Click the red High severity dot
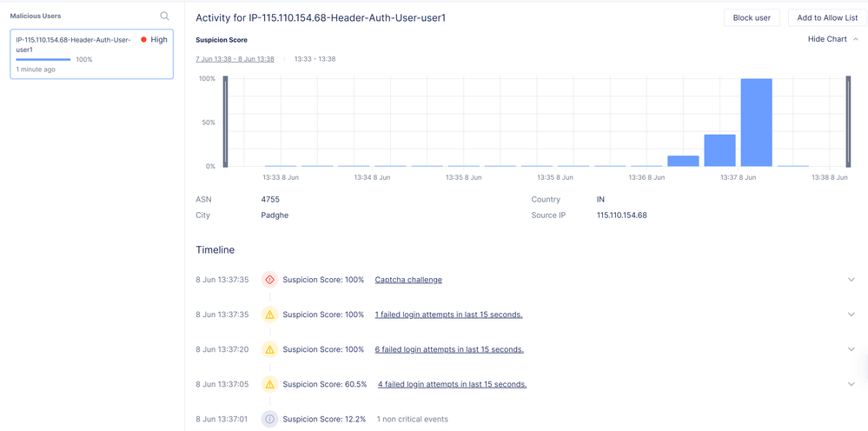This screenshot has width=868, height=431. click(x=143, y=40)
